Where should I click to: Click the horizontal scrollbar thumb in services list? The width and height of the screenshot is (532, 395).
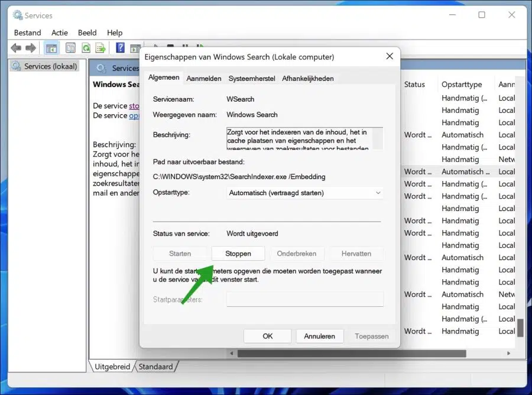(352, 354)
